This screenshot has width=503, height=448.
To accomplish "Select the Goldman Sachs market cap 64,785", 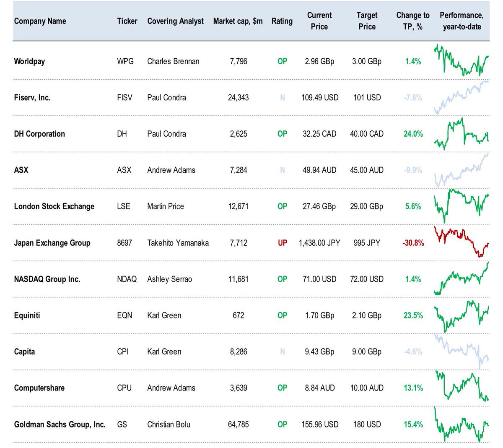I will pyautogui.click(x=238, y=424).
